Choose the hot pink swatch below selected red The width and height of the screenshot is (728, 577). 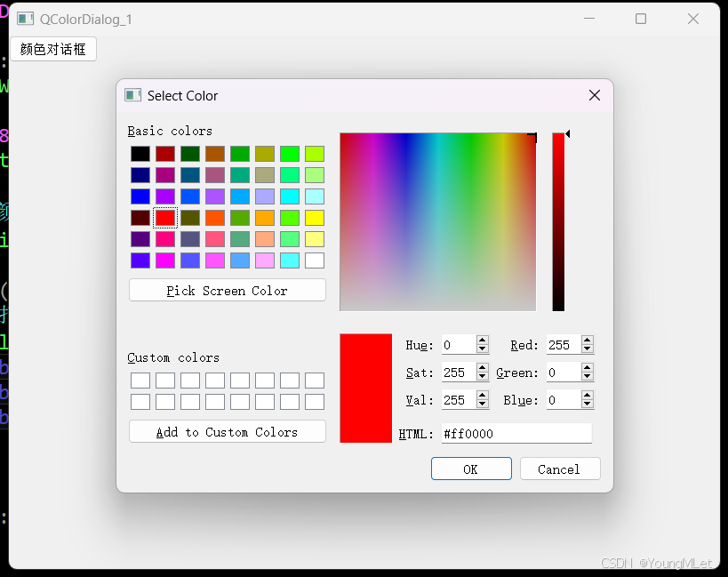tap(165, 239)
